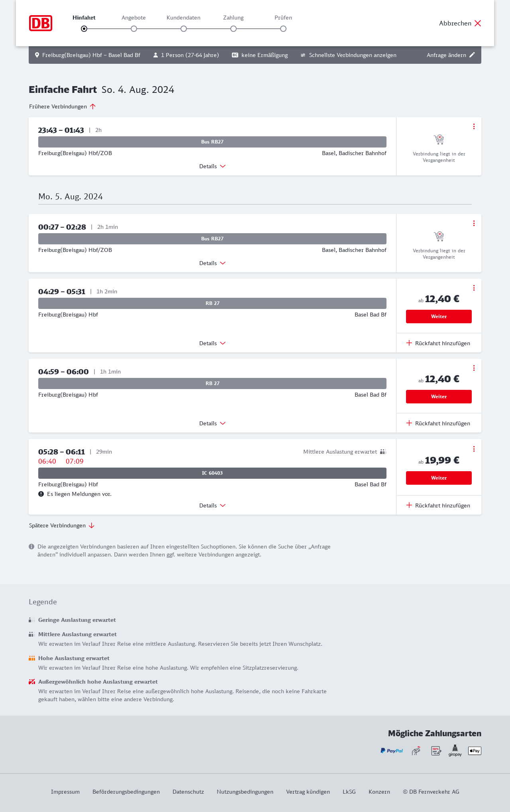Click the exclamation icon beside Es liegen Meldungen vor

pyautogui.click(x=41, y=494)
